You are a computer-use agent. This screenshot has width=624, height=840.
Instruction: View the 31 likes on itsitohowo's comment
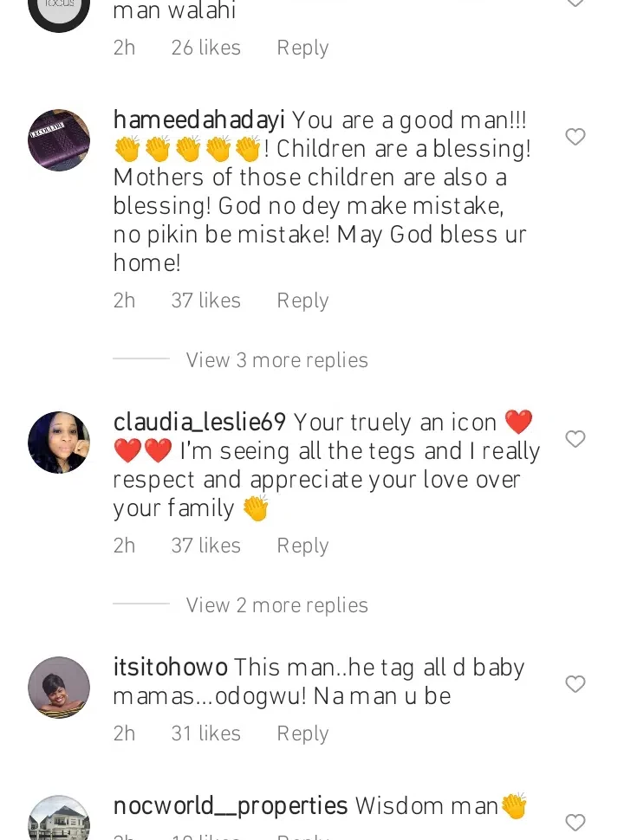click(x=205, y=733)
